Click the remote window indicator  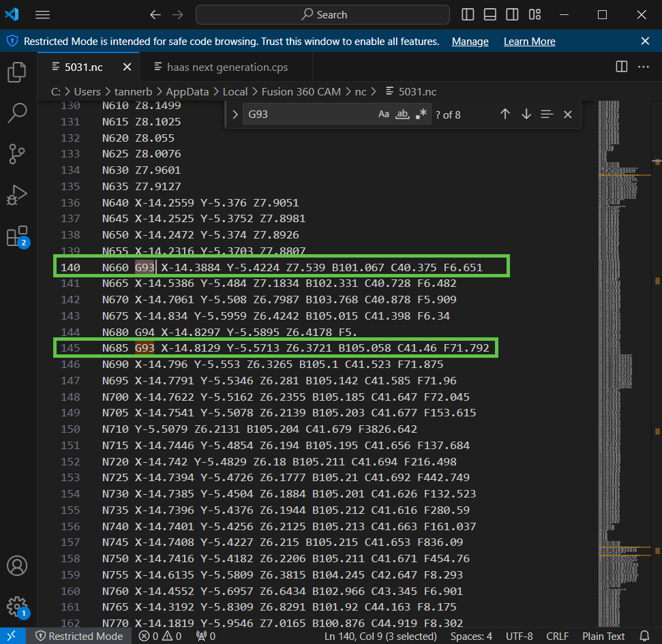click(x=12, y=636)
